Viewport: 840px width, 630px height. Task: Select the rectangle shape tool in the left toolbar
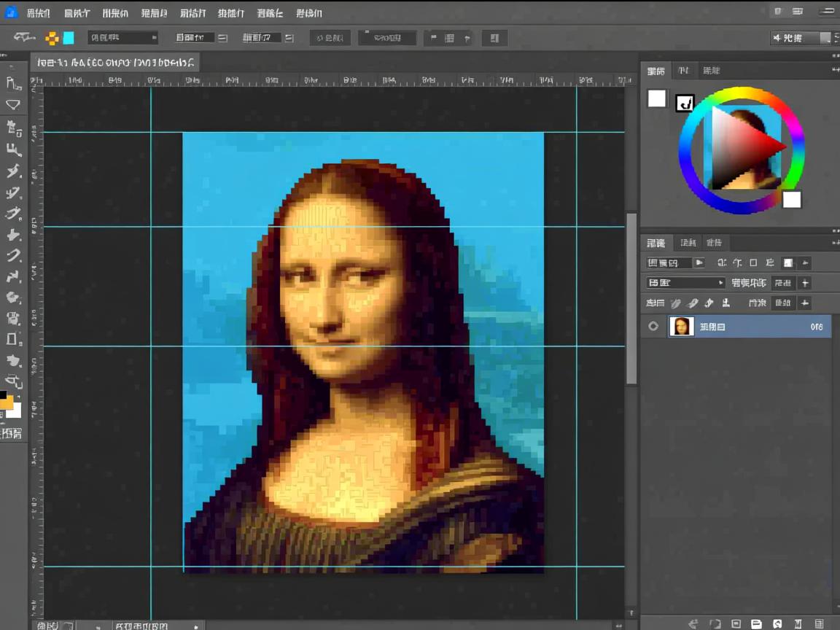(13, 339)
